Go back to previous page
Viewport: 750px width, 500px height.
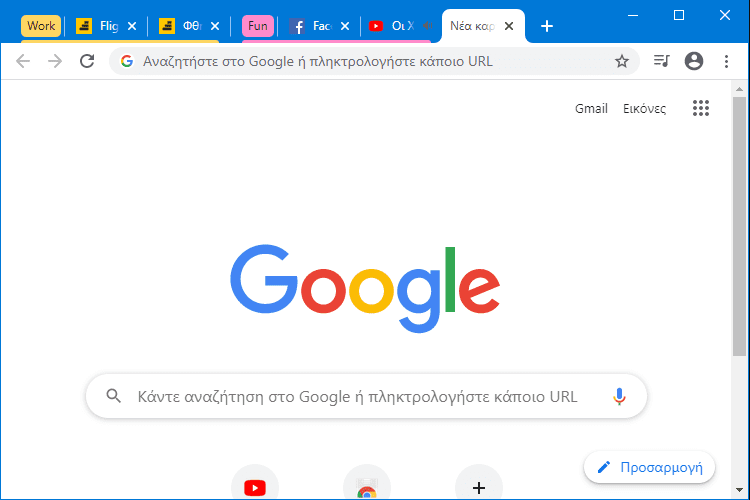point(23,61)
